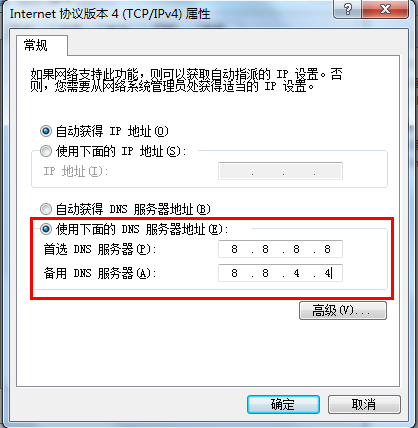Click the 高级 button

[x=343, y=311]
